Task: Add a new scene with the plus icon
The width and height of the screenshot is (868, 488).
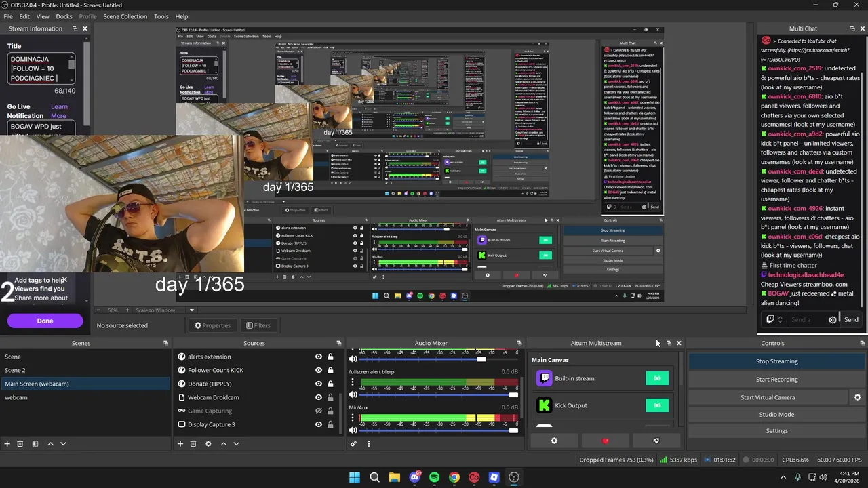Action: pyautogui.click(x=7, y=443)
